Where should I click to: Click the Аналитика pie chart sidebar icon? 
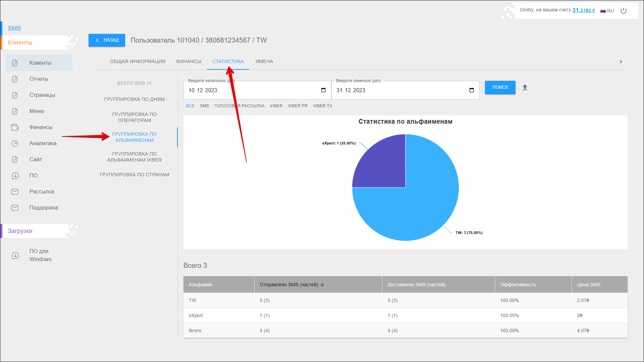pyautogui.click(x=15, y=143)
